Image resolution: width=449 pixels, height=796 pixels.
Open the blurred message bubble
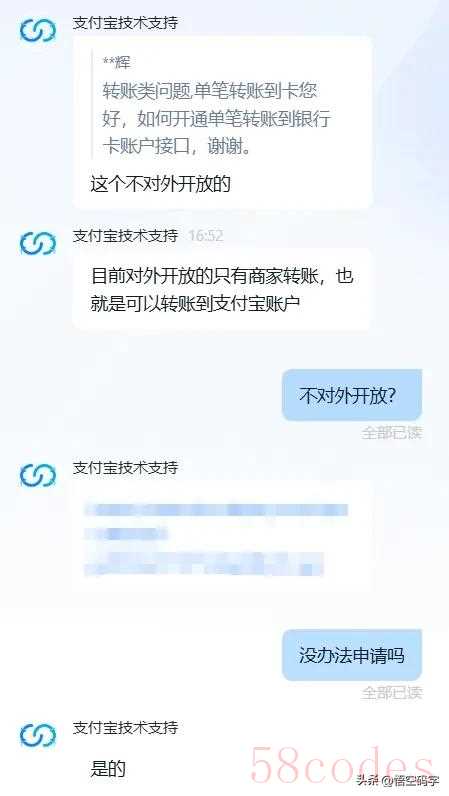pos(222,537)
